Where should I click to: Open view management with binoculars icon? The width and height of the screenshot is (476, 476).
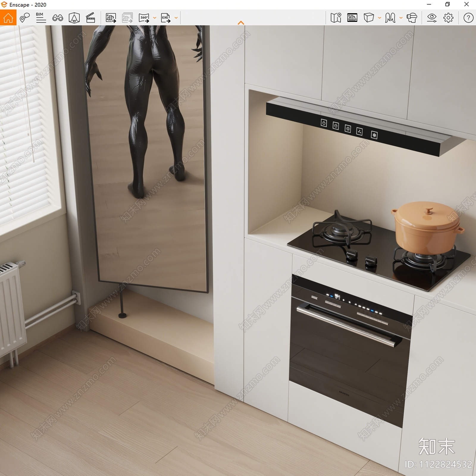tap(57, 18)
